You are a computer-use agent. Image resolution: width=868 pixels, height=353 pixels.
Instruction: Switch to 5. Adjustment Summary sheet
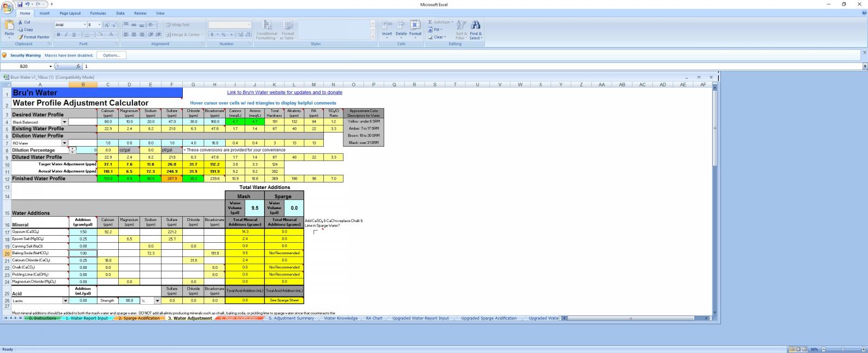(291, 318)
